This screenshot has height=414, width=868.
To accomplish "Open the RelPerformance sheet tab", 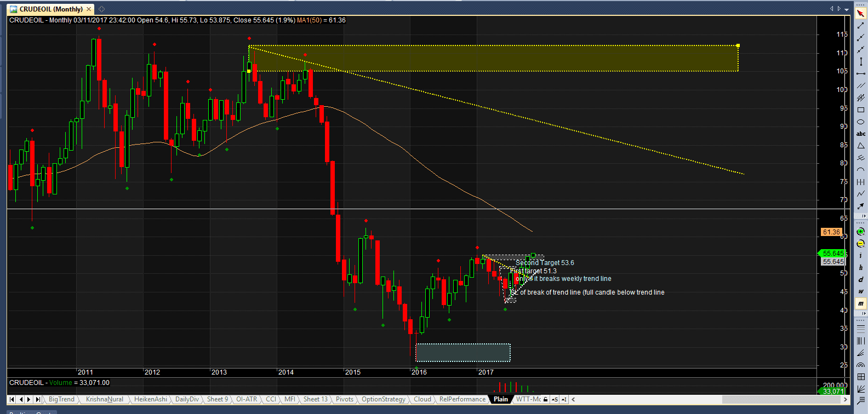I will (462, 399).
